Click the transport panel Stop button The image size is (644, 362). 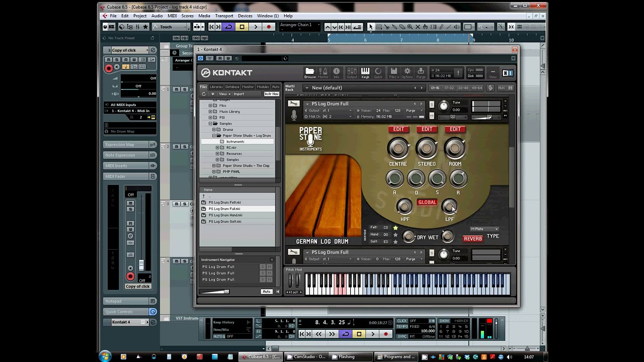click(359, 334)
